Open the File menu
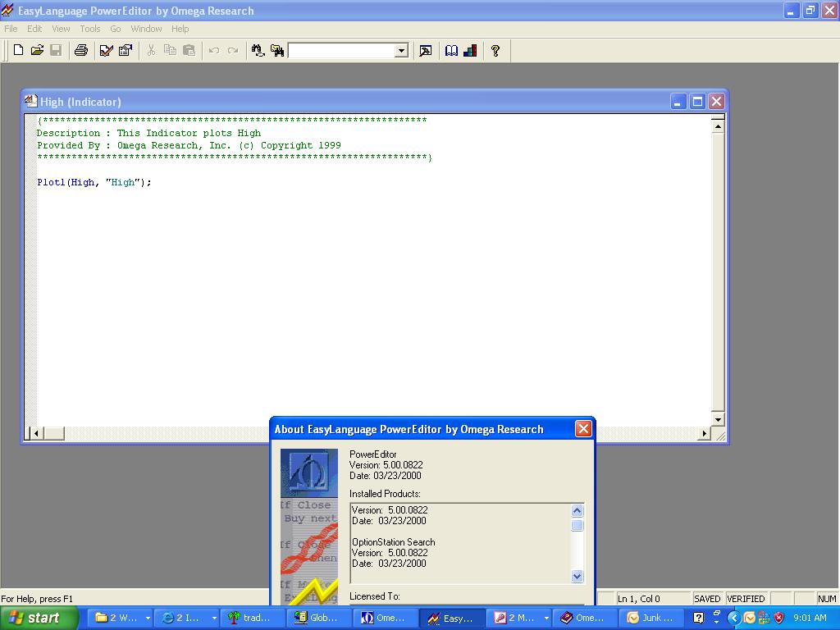This screenshot has width=840, height=630. (11, 29)
